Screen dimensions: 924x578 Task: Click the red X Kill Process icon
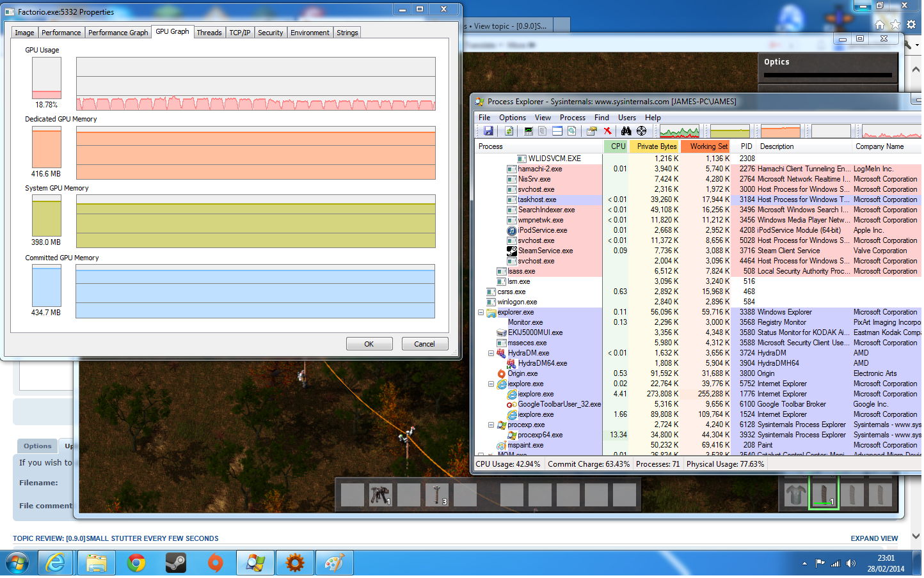(x=608, y=131)
